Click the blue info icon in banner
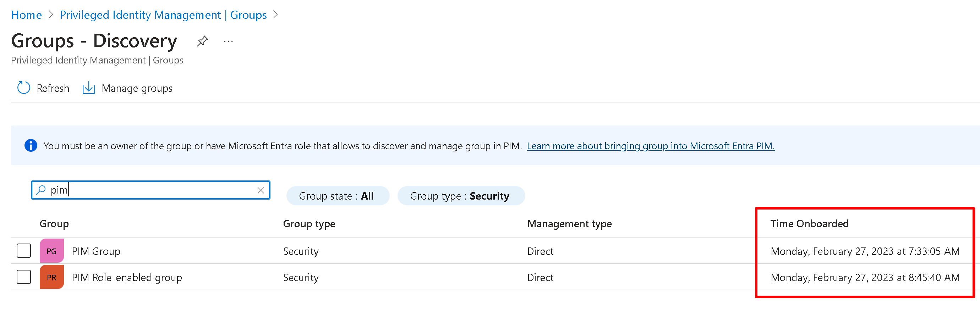 [31, 145]
